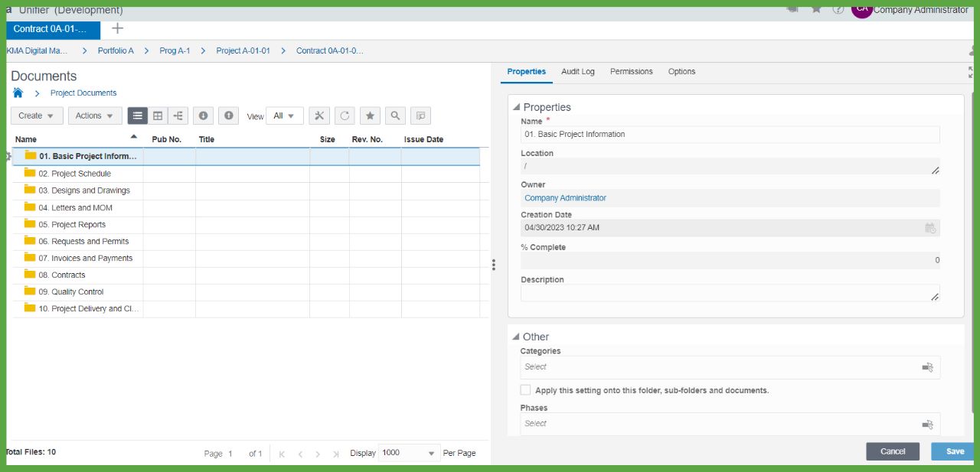Click the star bookmark toolbar icon
This screenshot has height=472, width=980.
click(370, 116)
